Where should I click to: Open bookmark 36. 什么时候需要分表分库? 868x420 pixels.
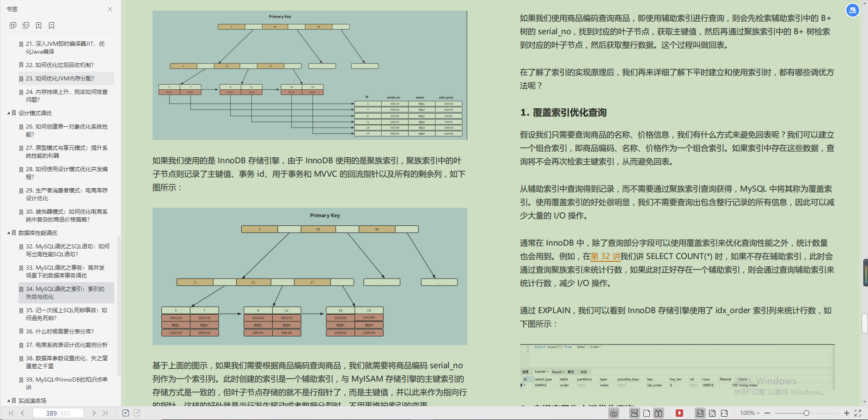[x=66, y=332]
